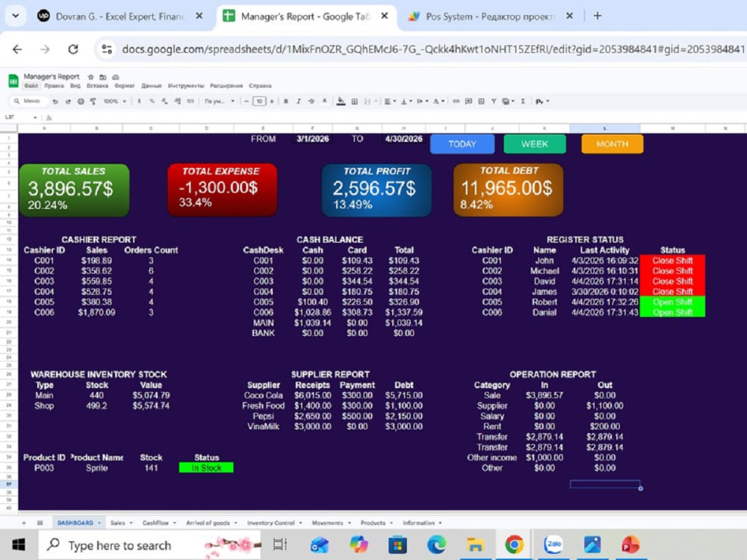
Task: Click the browser address bar URL
Action: point(433,49)
